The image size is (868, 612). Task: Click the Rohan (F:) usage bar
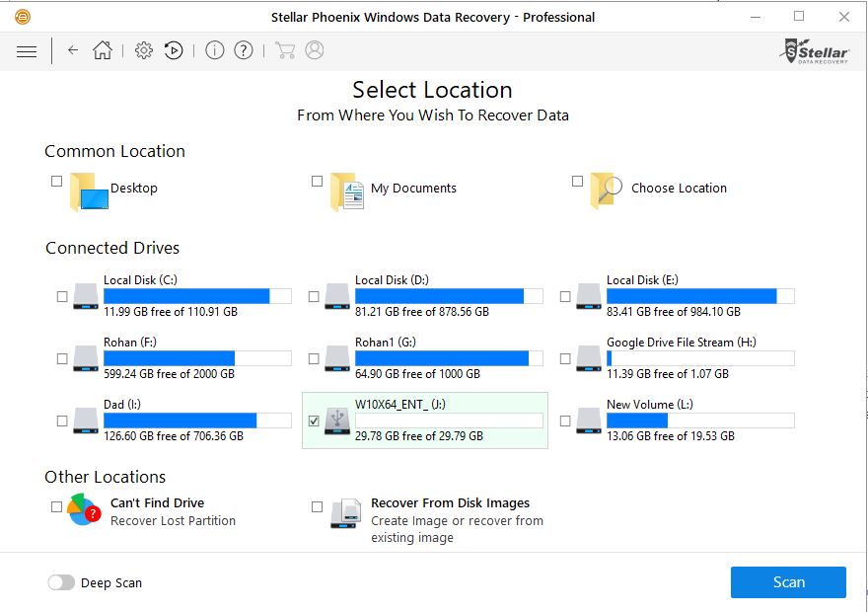point(197,358)
